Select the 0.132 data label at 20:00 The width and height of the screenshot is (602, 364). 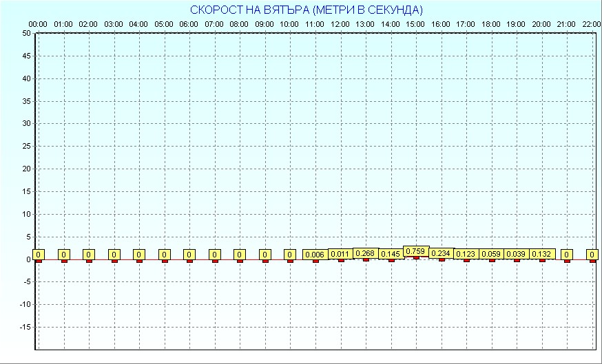542,254
